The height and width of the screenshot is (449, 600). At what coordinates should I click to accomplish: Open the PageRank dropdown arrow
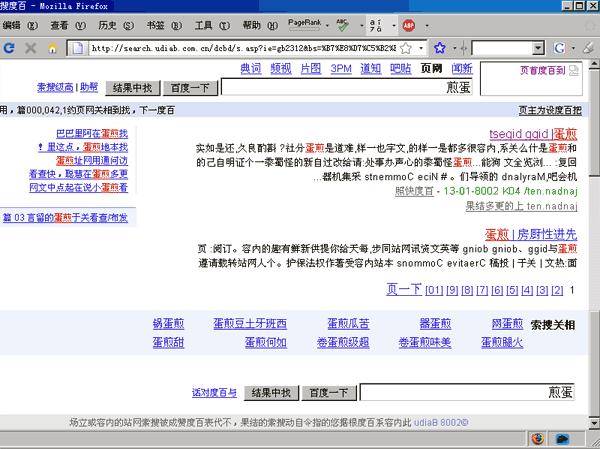point(328,26)
